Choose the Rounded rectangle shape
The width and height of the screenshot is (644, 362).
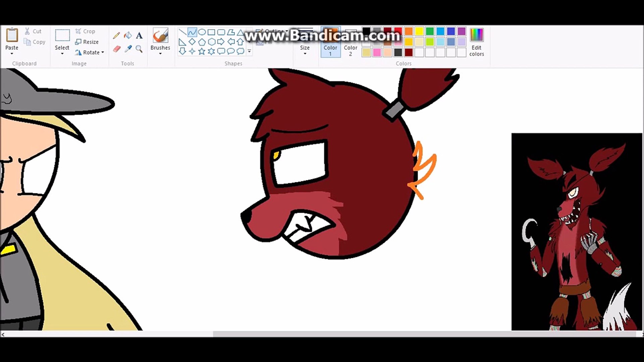[x=221, y=32]
